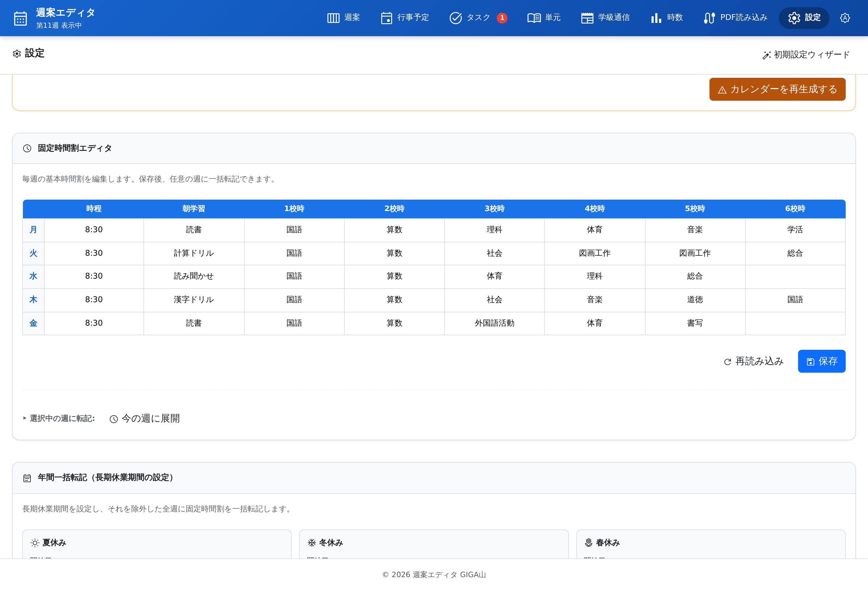Viewport: 868px width, 591px height.
Task: Open PDF読み込み import
Action: (x=735, y=17)
